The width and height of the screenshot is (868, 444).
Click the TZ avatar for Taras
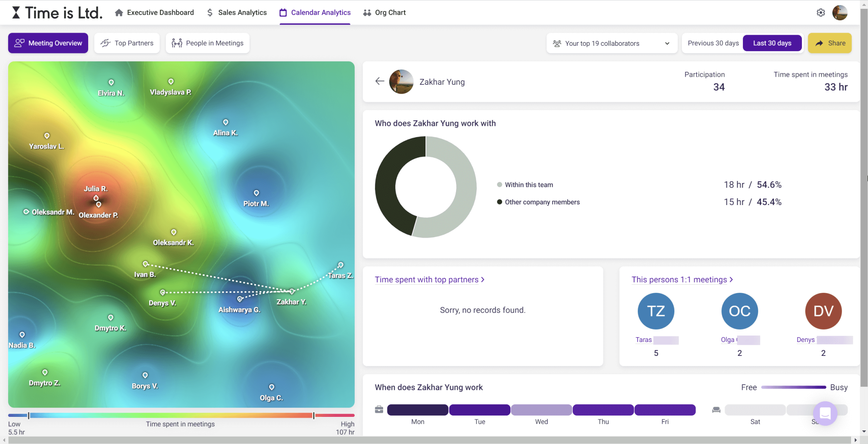tap(656, 311)
